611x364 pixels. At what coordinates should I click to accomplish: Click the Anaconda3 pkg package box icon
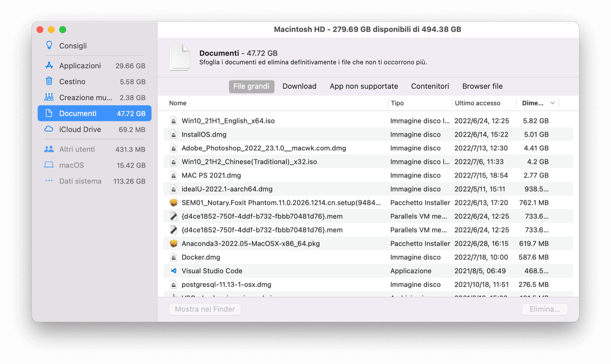(173, 243)
